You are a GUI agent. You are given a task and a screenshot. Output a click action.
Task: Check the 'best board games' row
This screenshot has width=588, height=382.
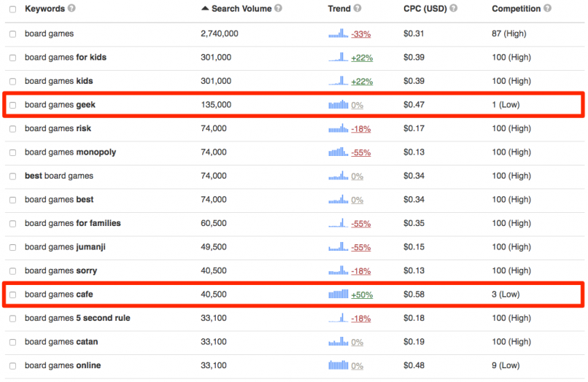(12, 176)
